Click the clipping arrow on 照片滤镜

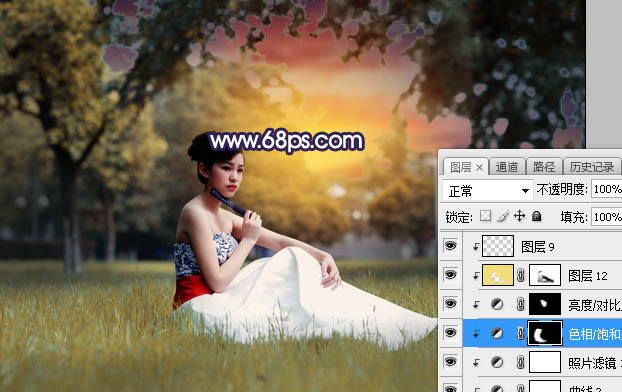(x=476, y=363)
